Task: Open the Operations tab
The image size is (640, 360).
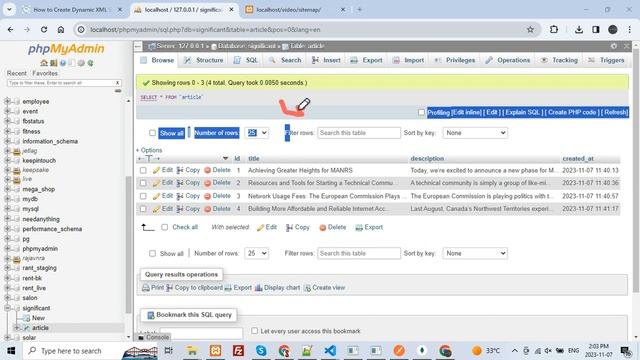Action: (x=507, y=60)
